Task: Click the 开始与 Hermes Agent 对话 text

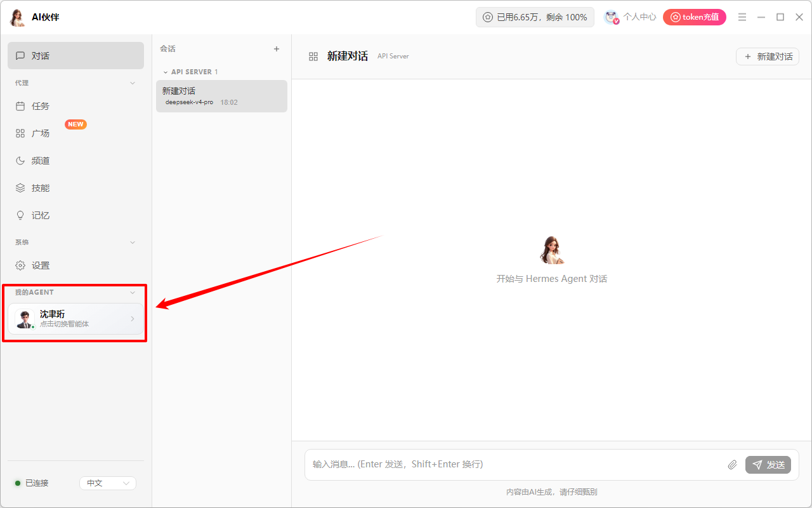Action: point(552,279)
